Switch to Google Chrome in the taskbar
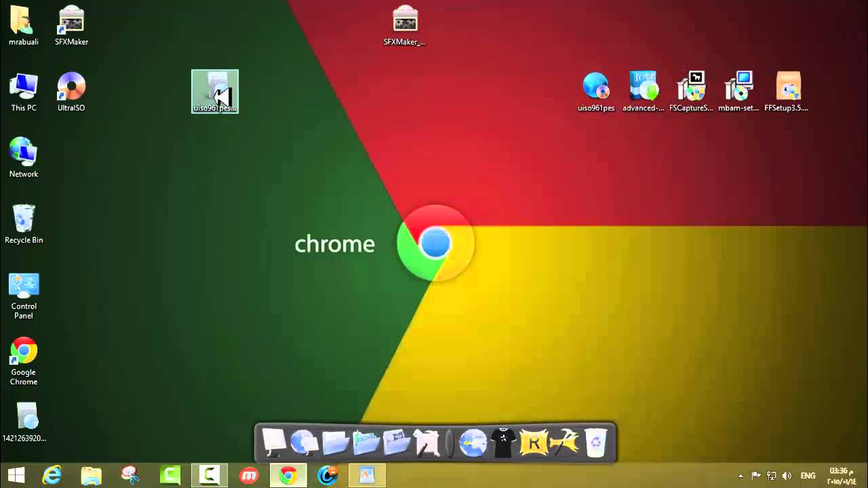Viewport: 868px width, 488px height. 288,476
